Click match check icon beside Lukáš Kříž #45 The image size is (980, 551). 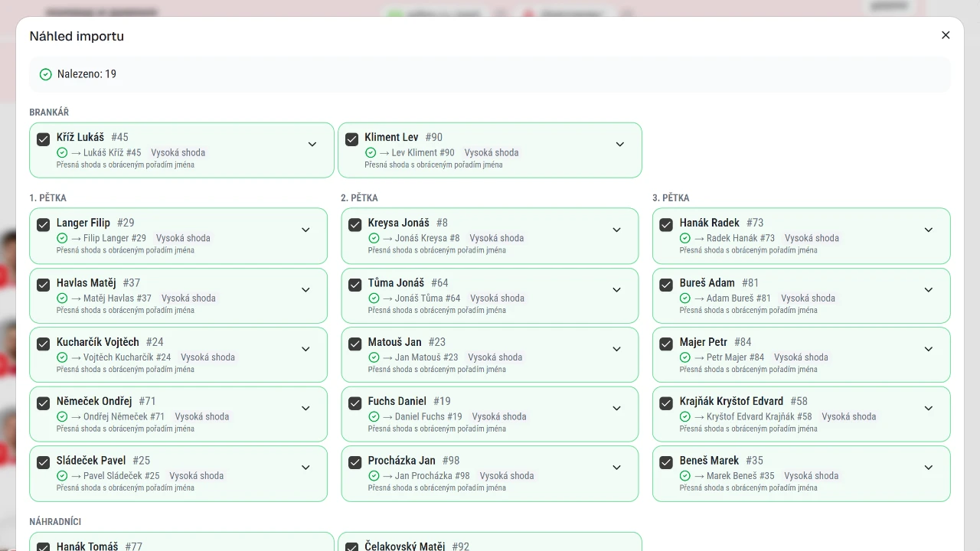pyautogui.click(x=62, y=152)
